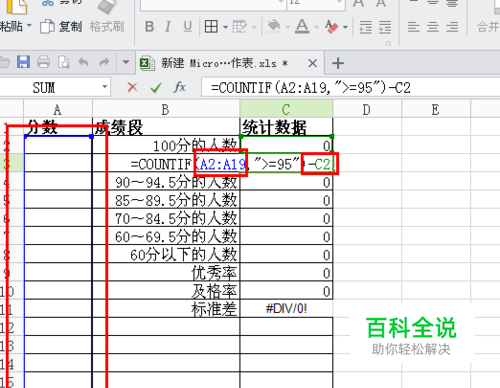Open font color dropdown arrow
Screen dimensions: 500x388
click(316, 27)
